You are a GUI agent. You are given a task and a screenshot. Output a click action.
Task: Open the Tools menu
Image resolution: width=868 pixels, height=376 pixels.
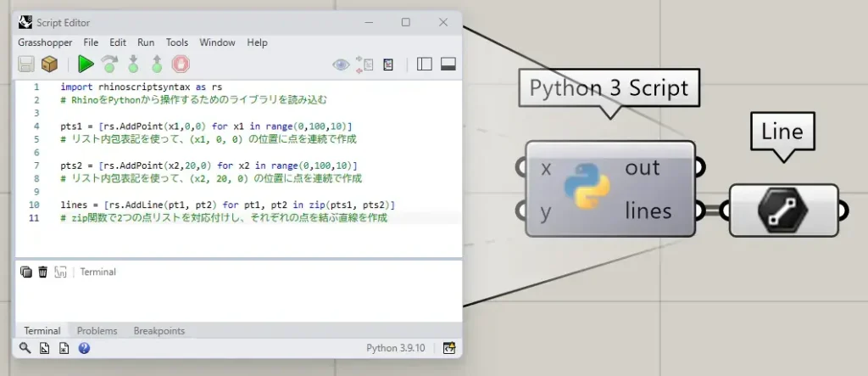point(177,42)
